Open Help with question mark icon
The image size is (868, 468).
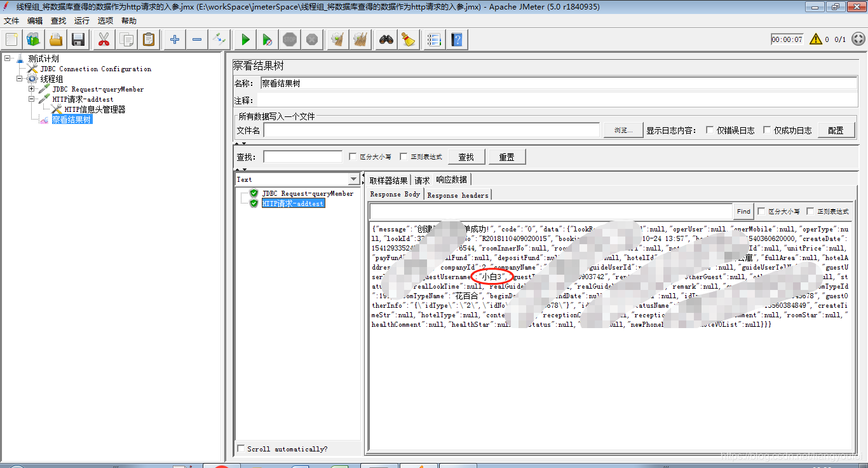click(x=456, y=39)
